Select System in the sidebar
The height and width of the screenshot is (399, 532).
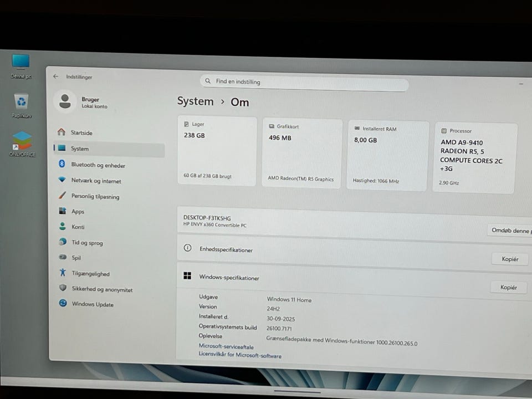(x=109, y=149)
